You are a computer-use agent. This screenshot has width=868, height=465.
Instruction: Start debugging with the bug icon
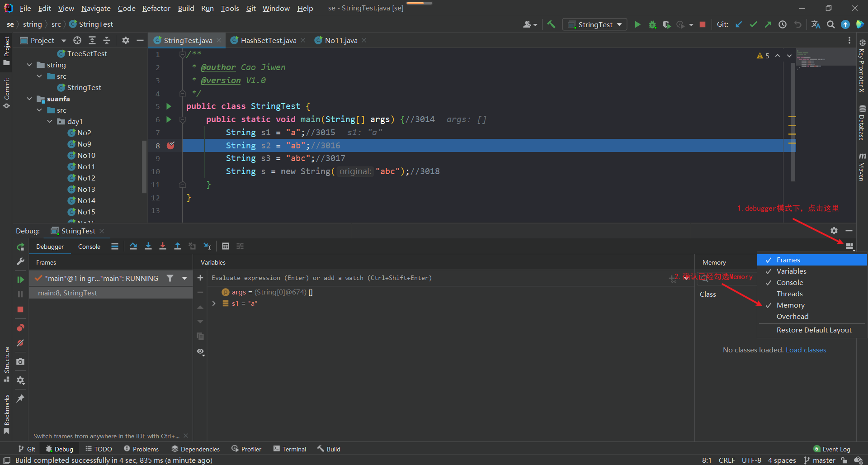pyautogui.click(x=652, y=24)
